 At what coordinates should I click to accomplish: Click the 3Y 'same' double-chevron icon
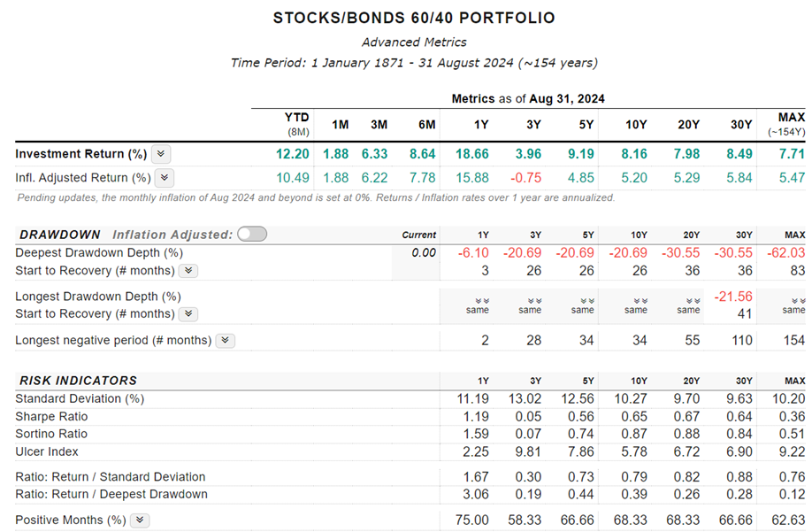coord(530,301)
